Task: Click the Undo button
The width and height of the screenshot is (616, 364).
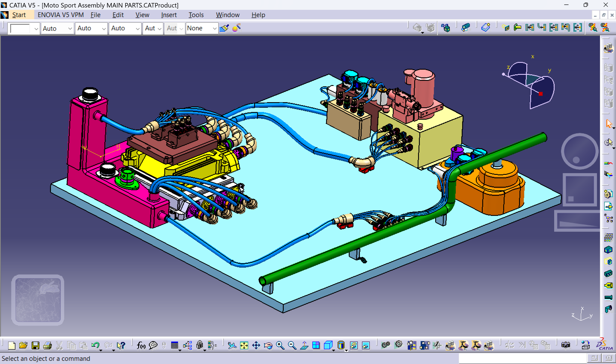Action: point(96,345)
